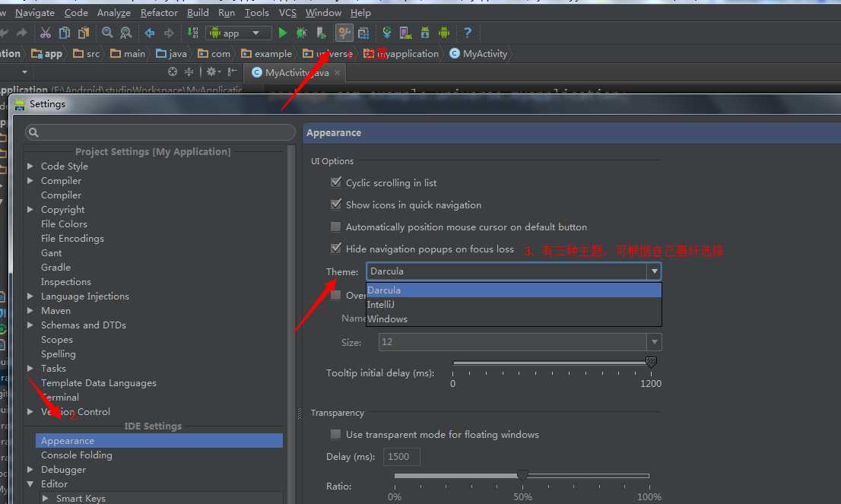Screen dimensions: 841x504
Task: Click the MyActivity breadcrumb class
Action: pos(478,54)
